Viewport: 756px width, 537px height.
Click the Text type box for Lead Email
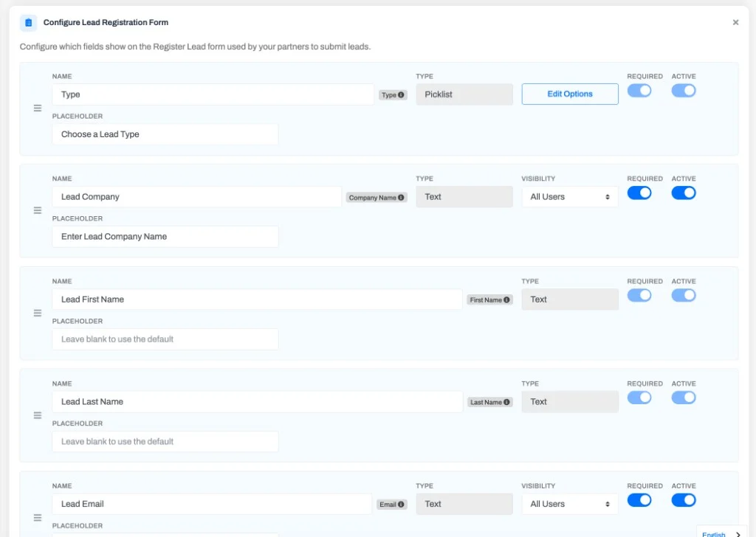click(x=464, y=504)
